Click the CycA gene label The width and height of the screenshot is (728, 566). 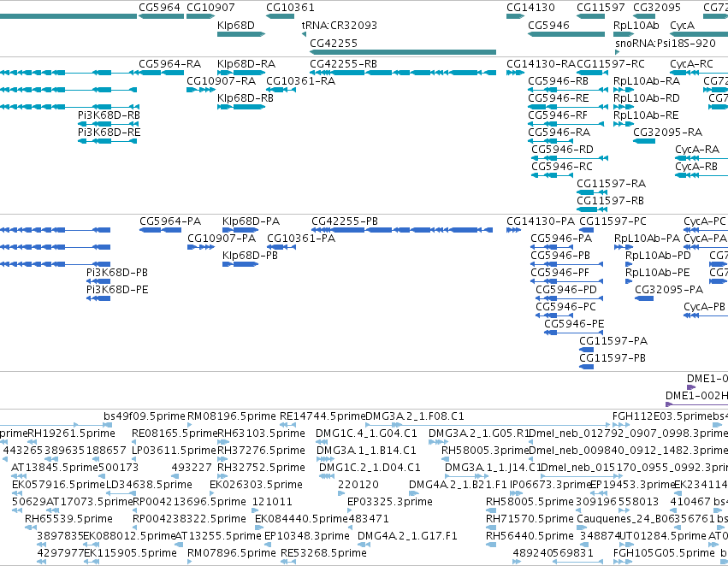682,25
